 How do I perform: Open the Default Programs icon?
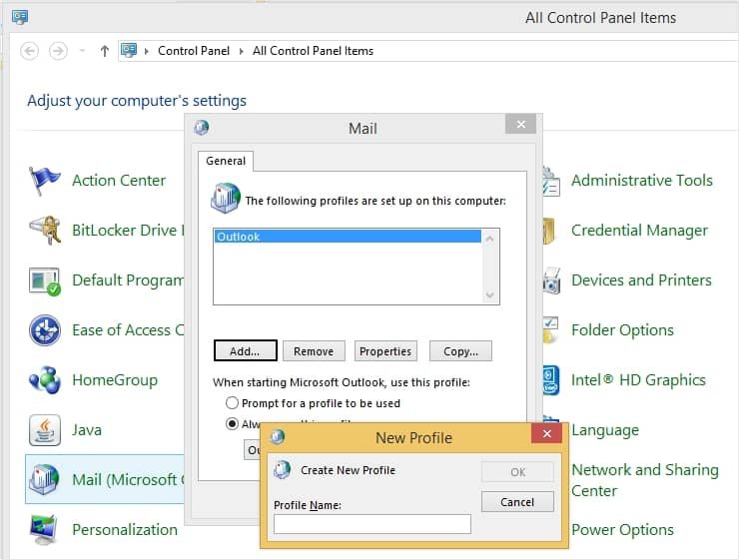click(x=45, y=280)
